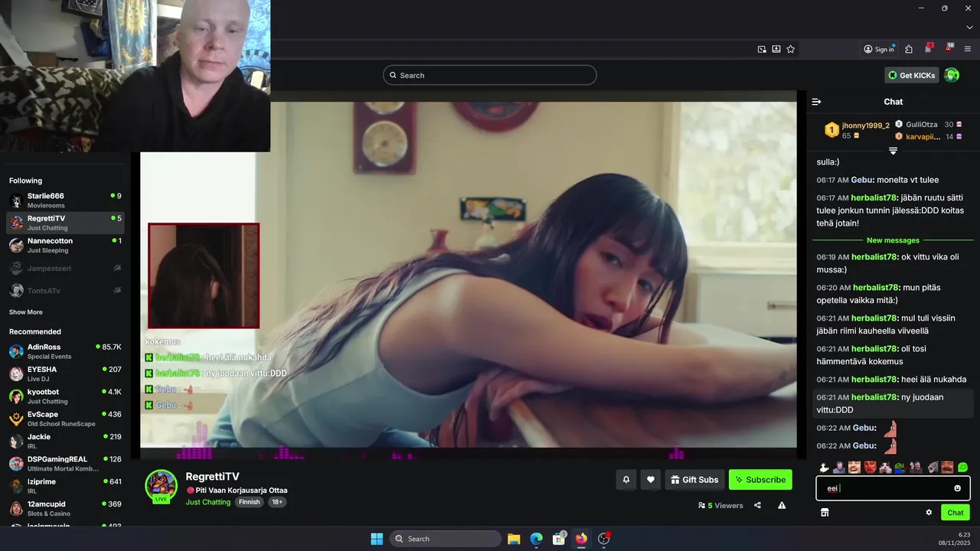This screenshot has height=551, width=980.
Task: Click Show More under Following
Action: tap(26, 312)
